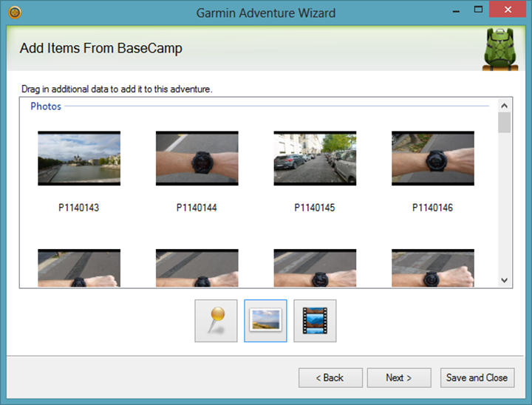The height and width of the screenshot is (405, 532).
Task: Click the photo list scrollbar thumb
Action: 504,122
